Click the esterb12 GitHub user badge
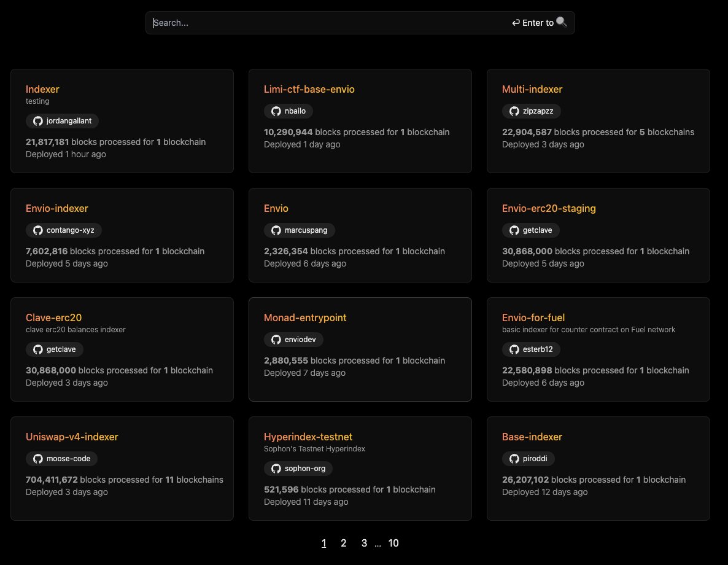The image size is (728, 565). [532, 349]
